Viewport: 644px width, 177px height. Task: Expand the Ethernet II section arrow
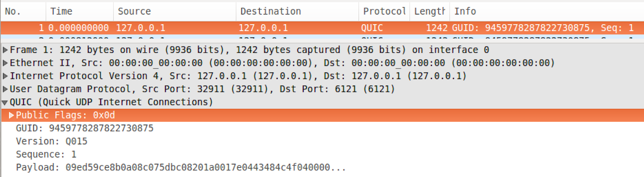(5, 63)
